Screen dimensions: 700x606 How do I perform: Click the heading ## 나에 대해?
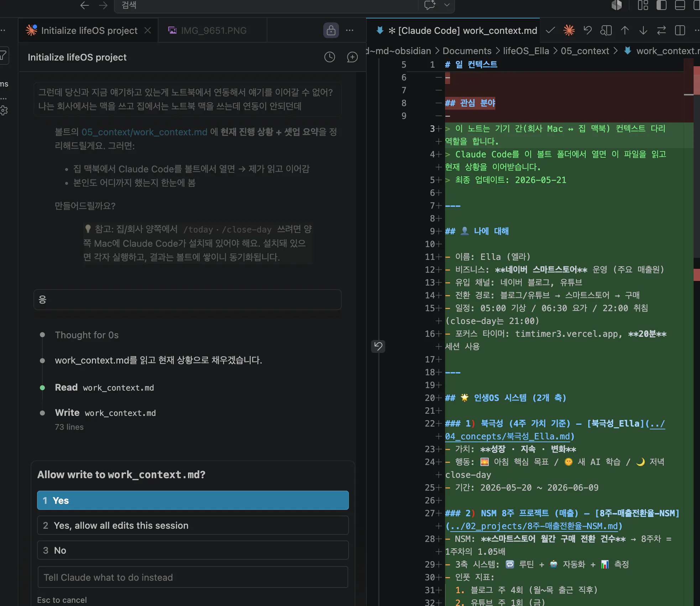click(x=477, y=231)
